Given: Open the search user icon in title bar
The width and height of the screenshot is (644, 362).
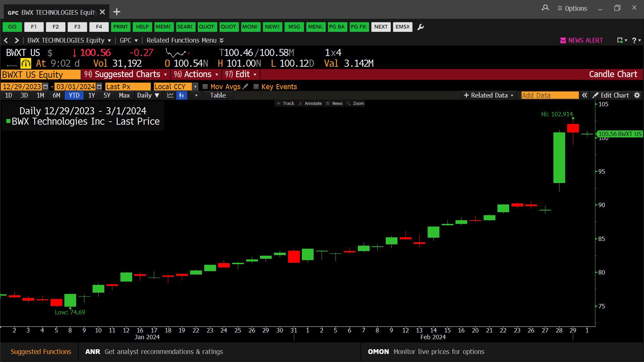Looking at the screenshot, I should 545,8.
